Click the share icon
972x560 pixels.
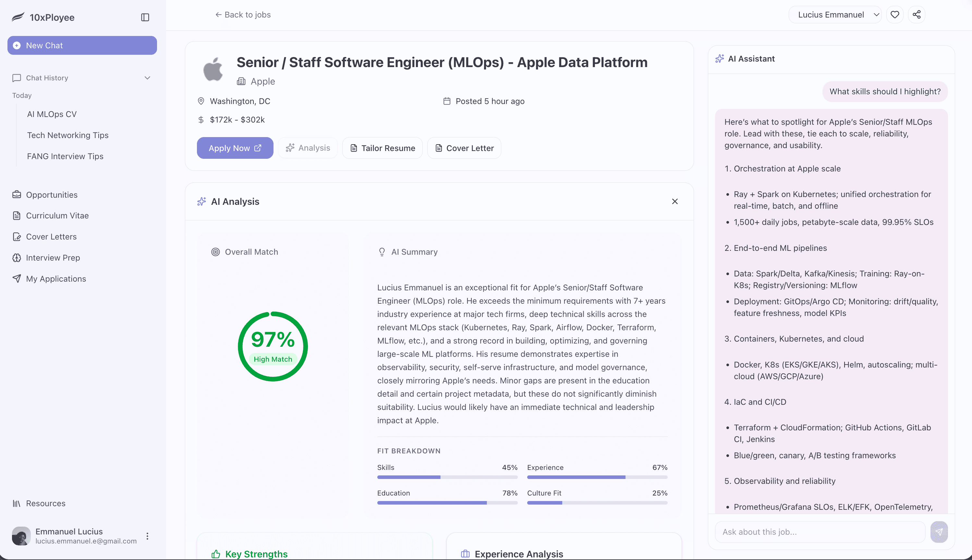click(917, 15)
